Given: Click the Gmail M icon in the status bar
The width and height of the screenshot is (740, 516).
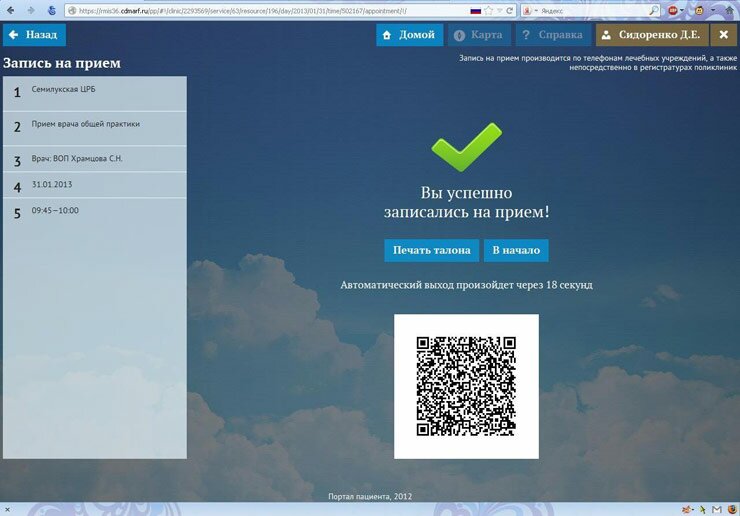Looking at the screenshot, I should coord(717,509).
